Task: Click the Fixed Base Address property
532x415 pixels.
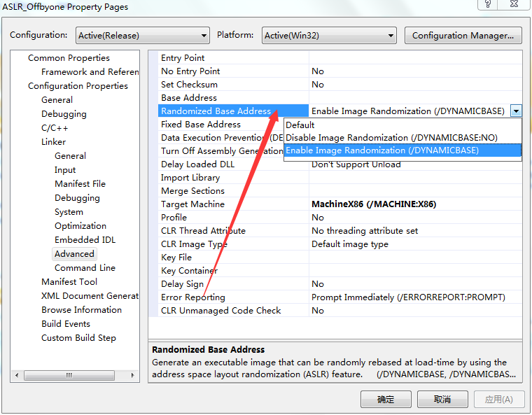Action: (x=201, y=125)
